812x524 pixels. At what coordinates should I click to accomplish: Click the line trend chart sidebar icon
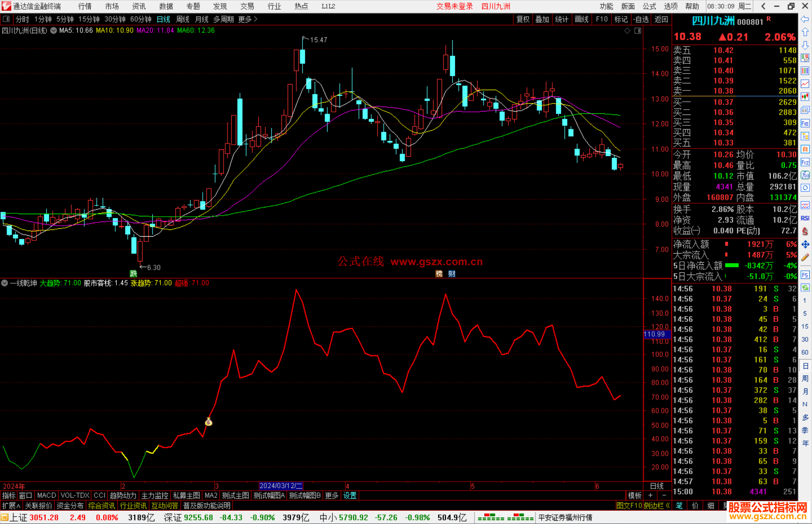(x=805, y=84)
